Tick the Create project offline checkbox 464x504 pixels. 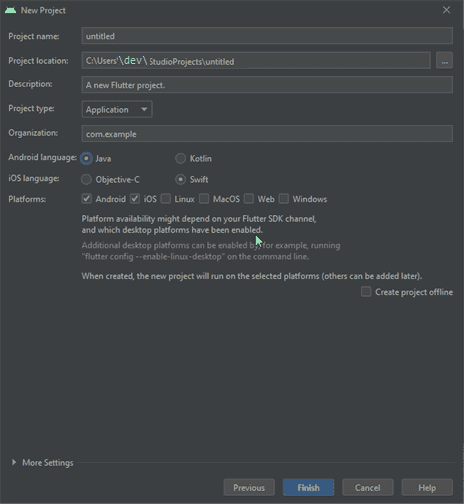[x=366, y=292]
